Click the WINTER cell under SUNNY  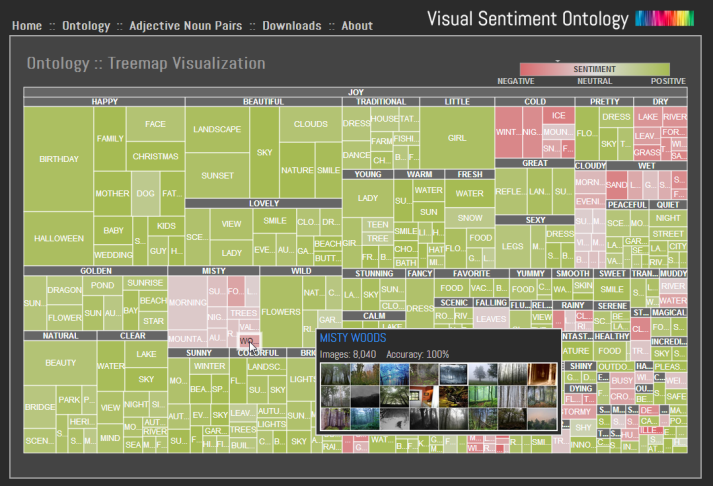point(210,366)
